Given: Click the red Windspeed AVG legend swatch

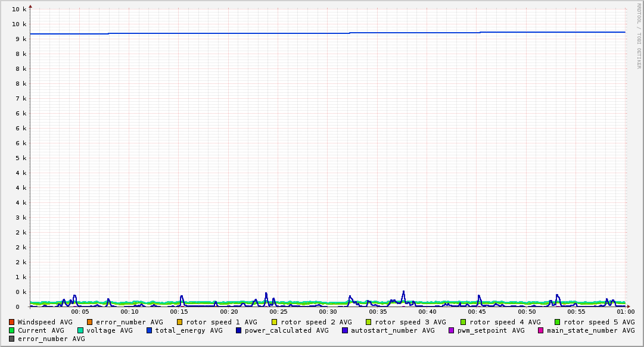Looking at the screenshot, I should tap(11, 322).
